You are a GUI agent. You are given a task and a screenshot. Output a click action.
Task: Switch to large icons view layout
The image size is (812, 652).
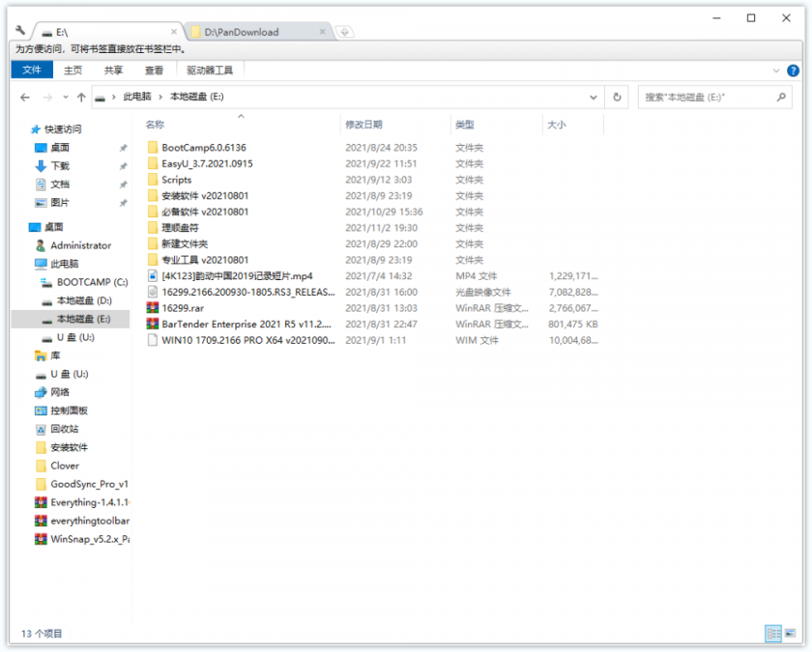pyautogui.click(x=790, y=634)
